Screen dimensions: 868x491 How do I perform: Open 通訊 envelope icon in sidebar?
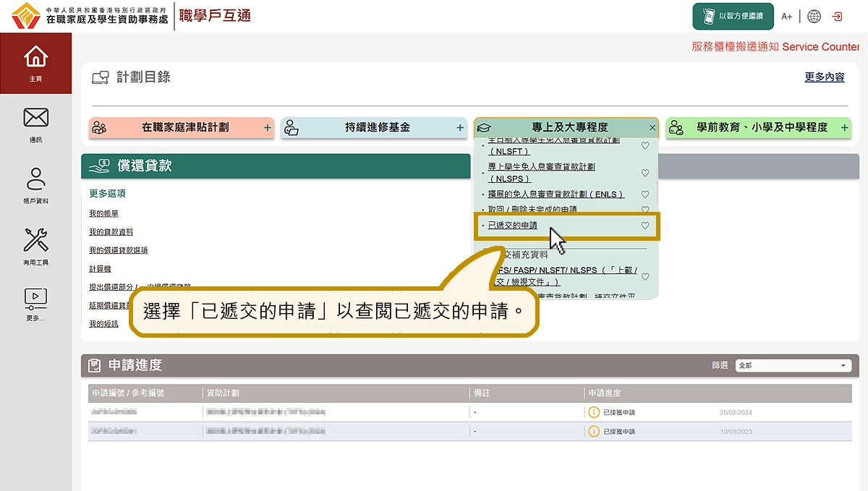click(x=35, y=122)
